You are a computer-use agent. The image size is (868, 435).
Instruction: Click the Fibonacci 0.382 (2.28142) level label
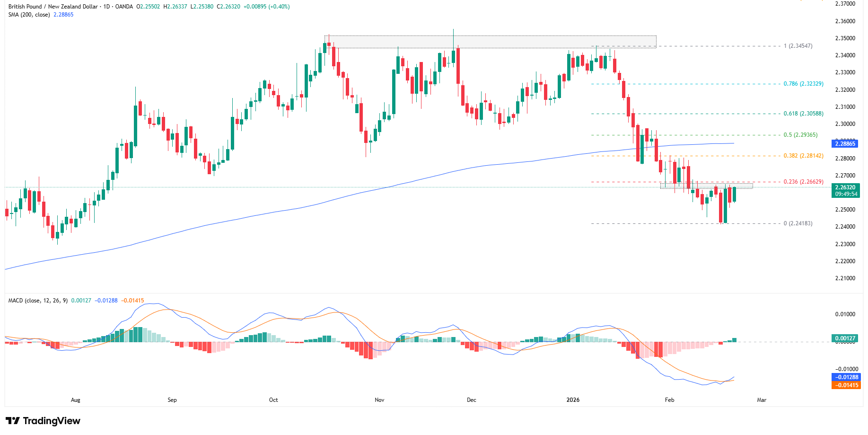(803, 156)
